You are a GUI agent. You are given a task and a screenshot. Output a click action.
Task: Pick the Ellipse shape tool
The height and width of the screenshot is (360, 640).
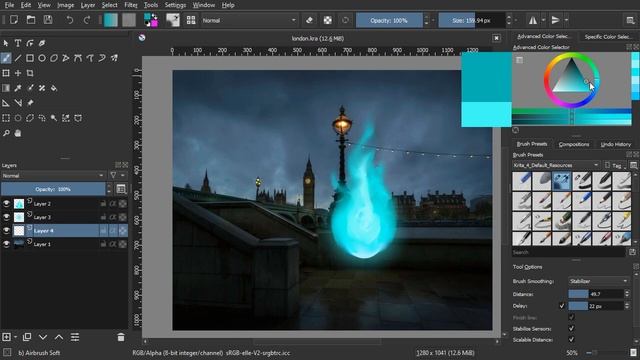42,58
